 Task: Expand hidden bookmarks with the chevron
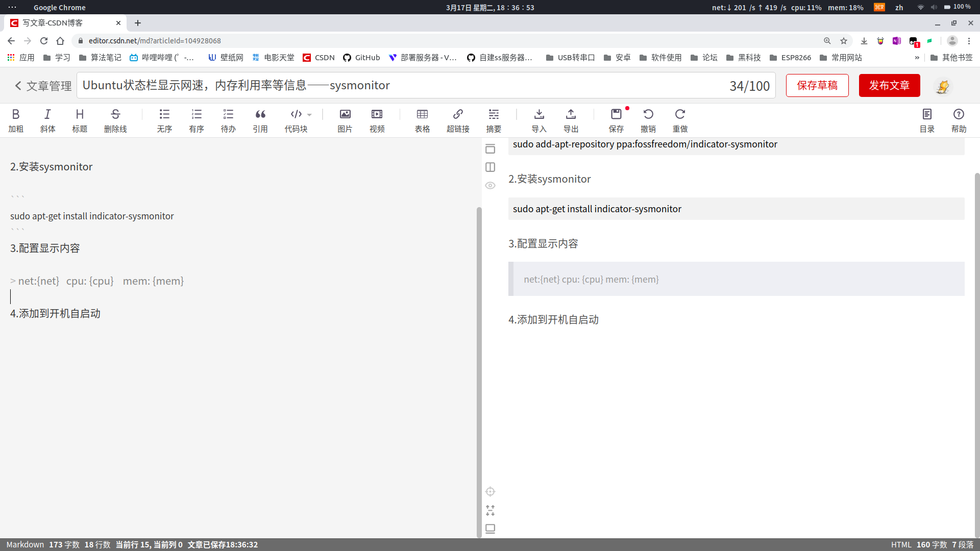click(918, 58)
